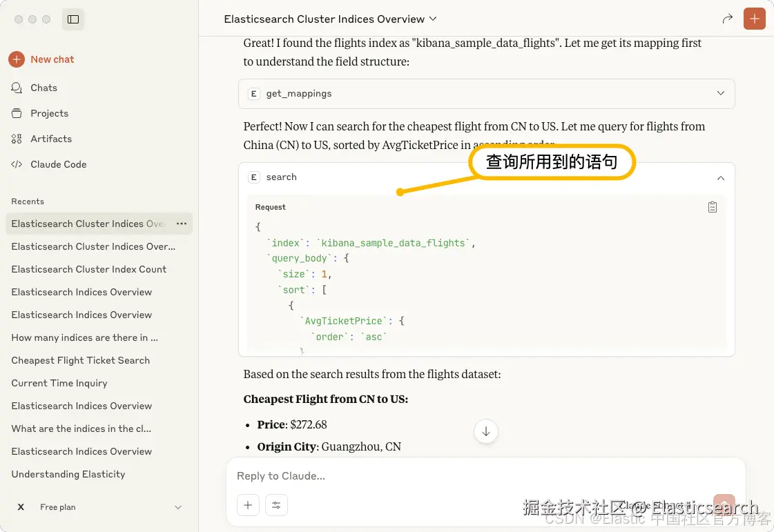Open the Elasticsearch Cluster Index Count chat
This screenshot has width=774, height=532.
pos(89,270)
